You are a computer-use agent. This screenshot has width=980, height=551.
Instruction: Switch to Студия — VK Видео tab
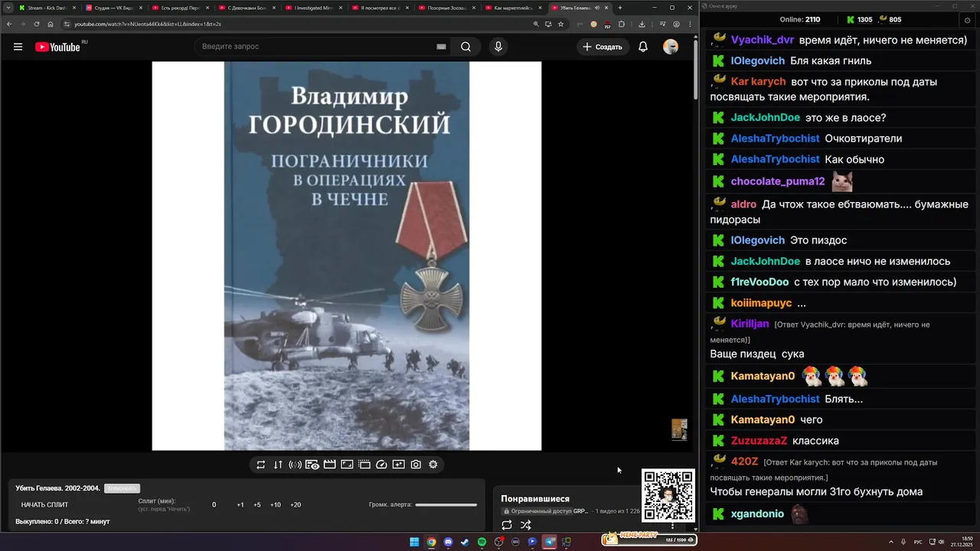pyautogui.click(x=112, y=8)
